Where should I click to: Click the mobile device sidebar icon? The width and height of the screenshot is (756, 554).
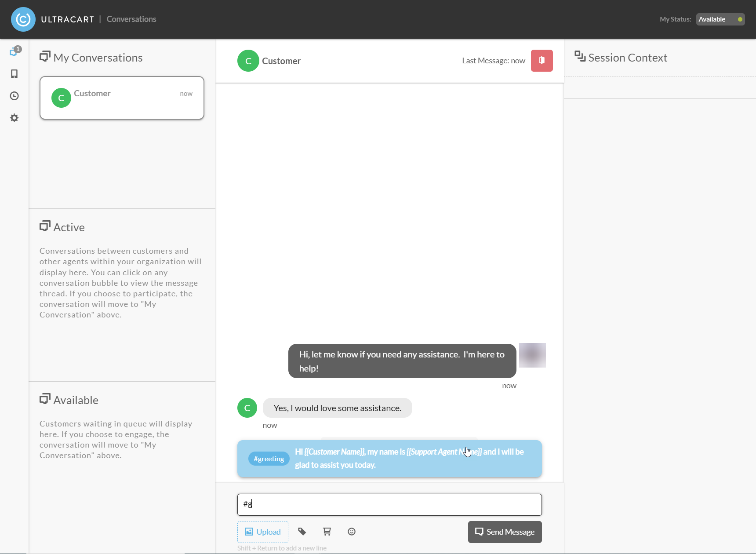[15, 74]
